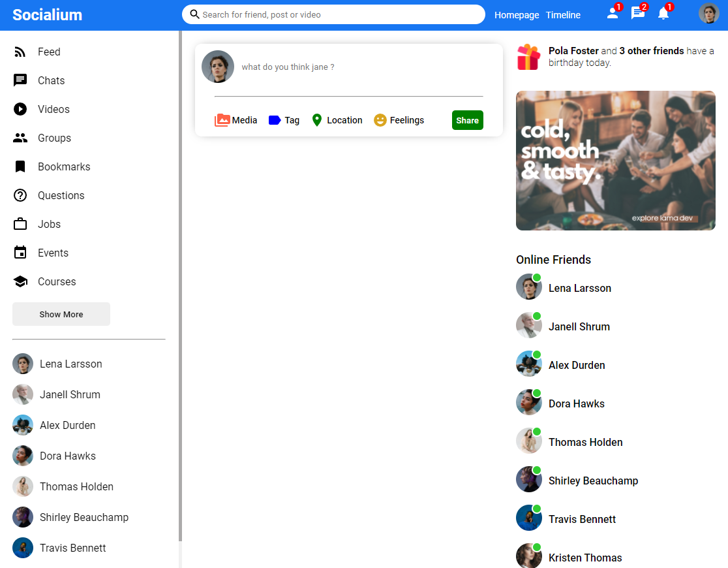The height and width of the screenshot is (568, 728).
Task: Click avatar next to share text box
Action: (218, 67)
